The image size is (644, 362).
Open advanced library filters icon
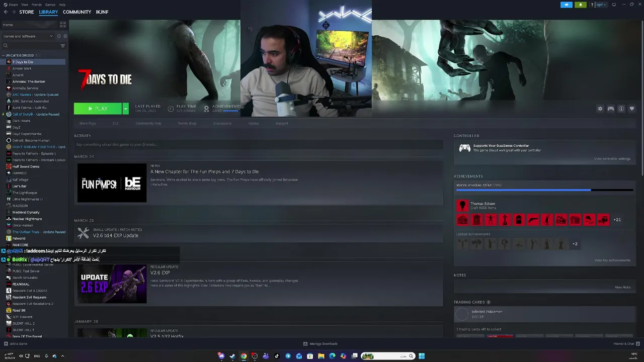point(63,46)
